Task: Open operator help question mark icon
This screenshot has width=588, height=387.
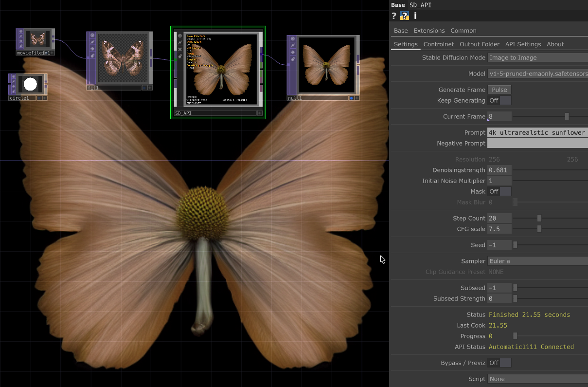Action: [x=394, y=16]
